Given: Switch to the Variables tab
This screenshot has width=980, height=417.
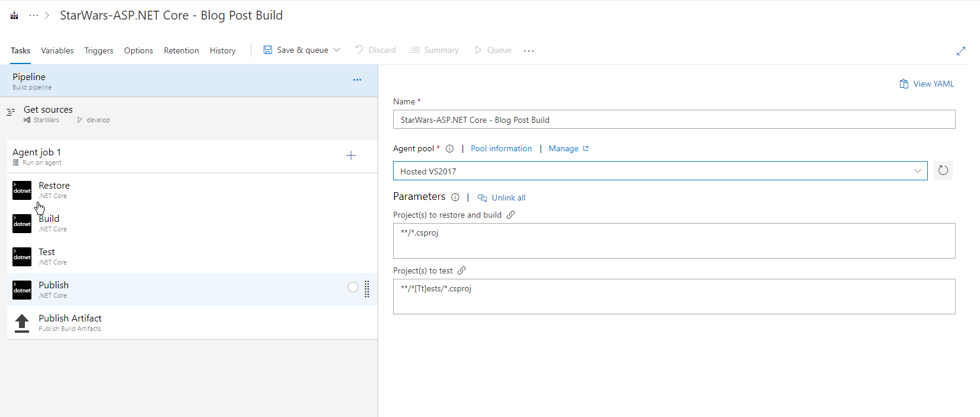Looking at the screenshot, I should (57, 50).
